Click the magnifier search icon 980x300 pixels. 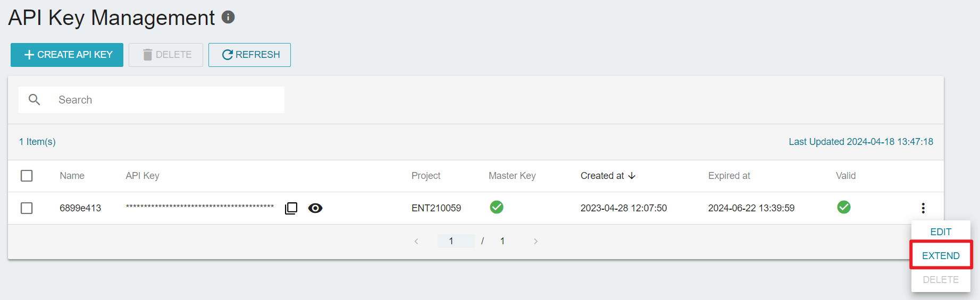tap(35, 100)
